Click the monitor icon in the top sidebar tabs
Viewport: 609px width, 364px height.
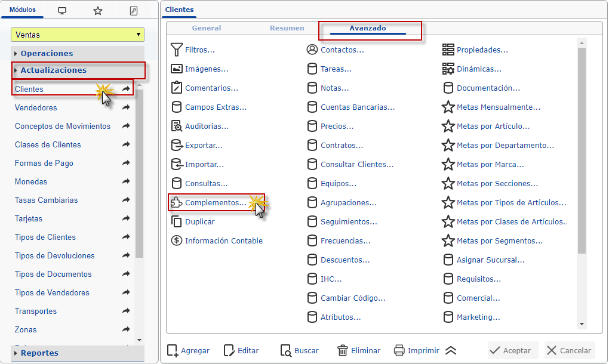(x=61, y=11)
